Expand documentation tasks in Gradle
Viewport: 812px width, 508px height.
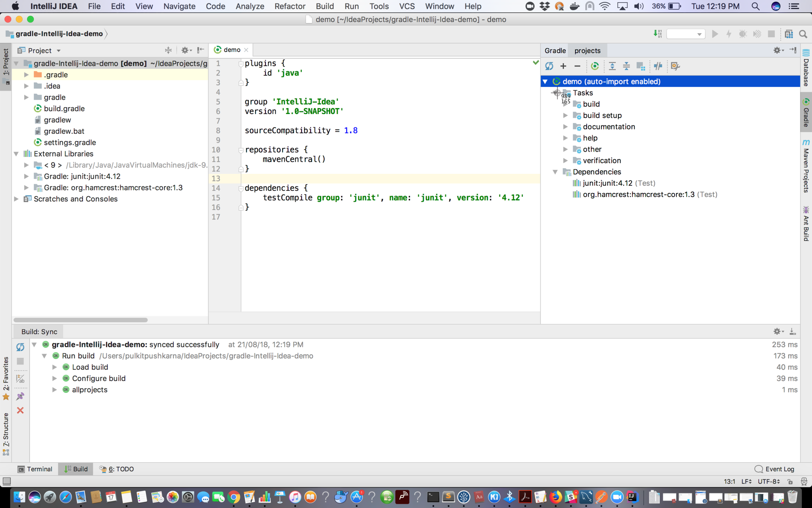(565, 126)
